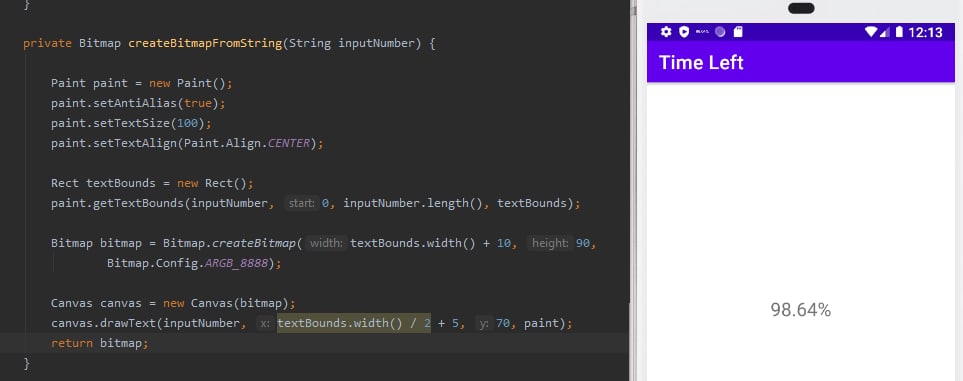
Task: Tap the settings gear icon in emulator status bar
Action: click(x=666, y=32)
